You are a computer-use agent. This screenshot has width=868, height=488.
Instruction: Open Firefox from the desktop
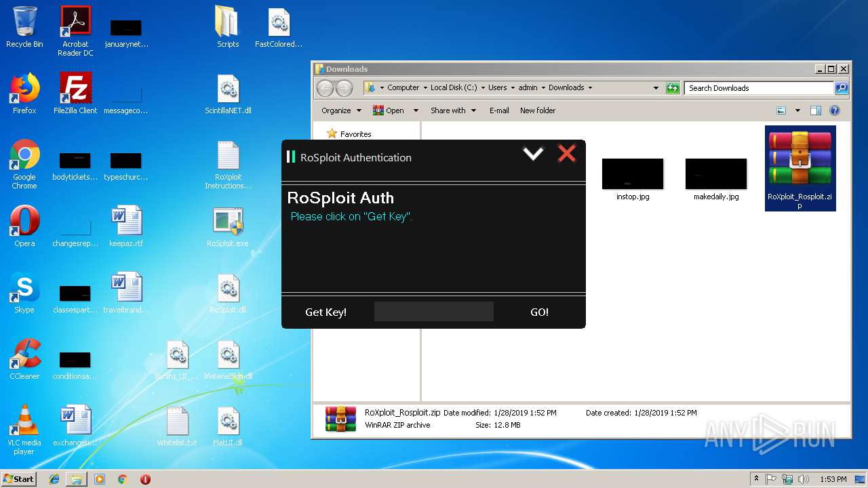pos(24,94)
